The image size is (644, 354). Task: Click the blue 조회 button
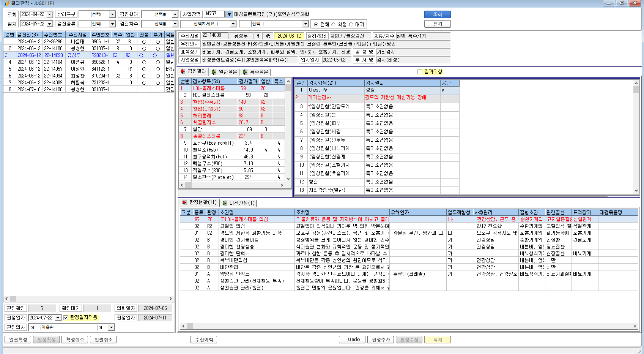[x=437, y=14]
